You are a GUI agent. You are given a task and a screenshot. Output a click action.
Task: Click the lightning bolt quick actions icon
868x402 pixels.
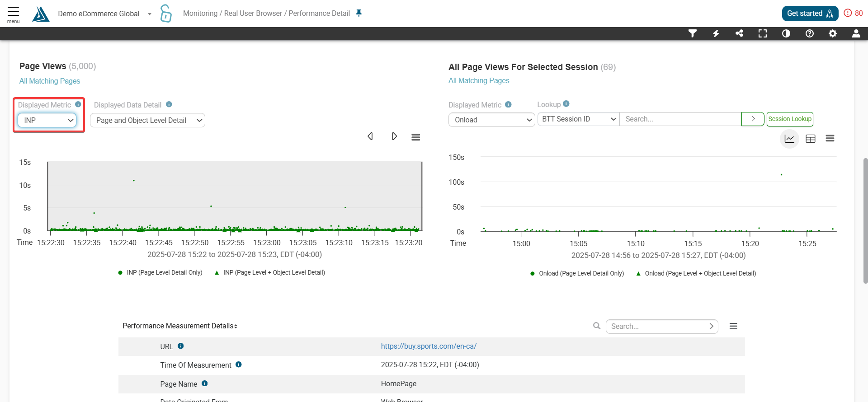716,33
